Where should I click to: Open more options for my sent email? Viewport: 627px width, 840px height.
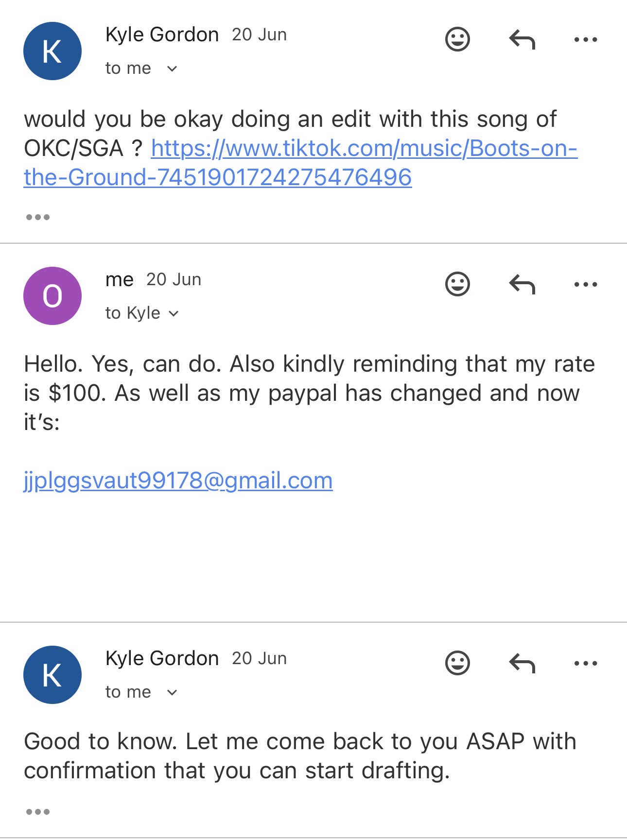coord(585,284)
